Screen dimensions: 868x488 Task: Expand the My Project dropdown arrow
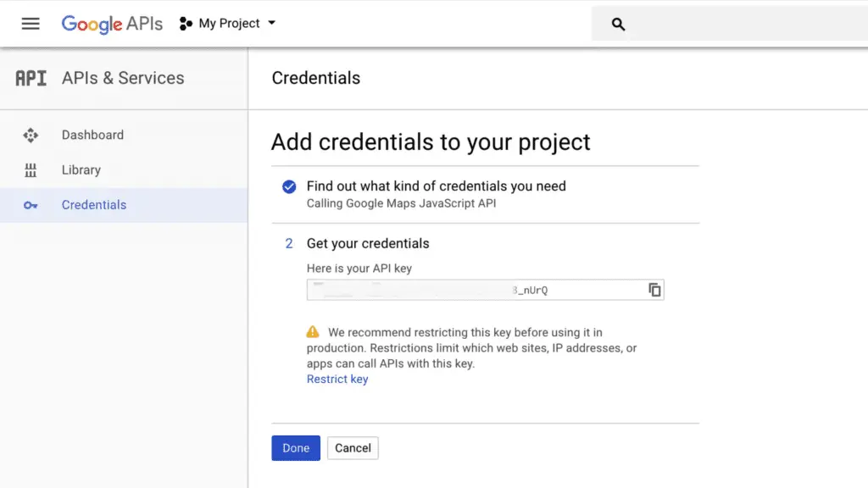(271, 23)
